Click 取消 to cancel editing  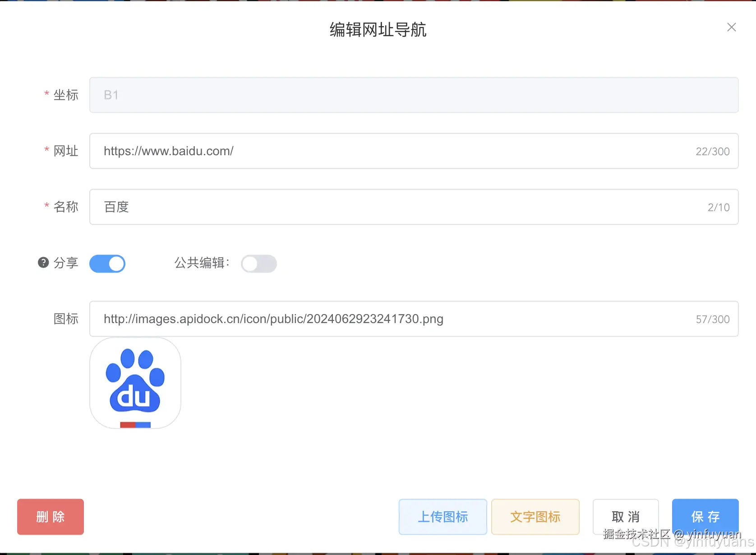pos(626,517)
